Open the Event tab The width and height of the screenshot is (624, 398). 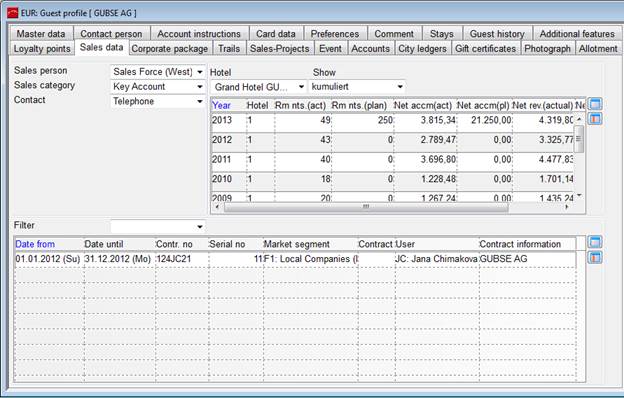tap(330, 49)
